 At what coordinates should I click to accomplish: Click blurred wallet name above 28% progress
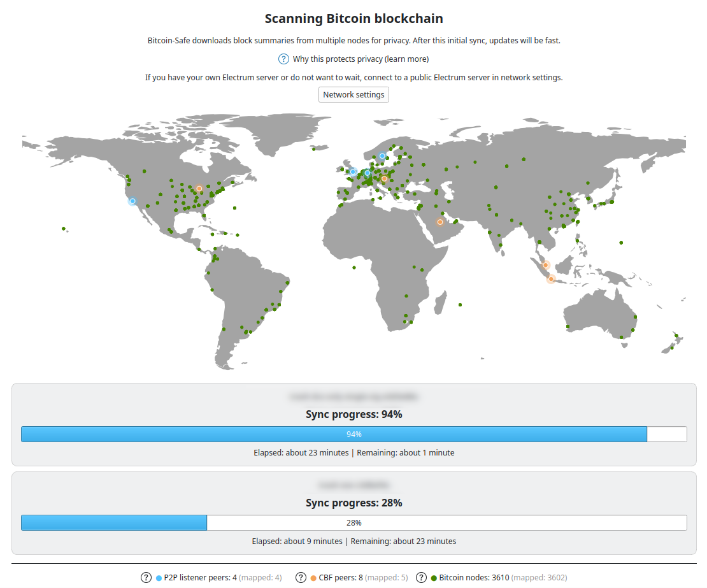point(354,485)
